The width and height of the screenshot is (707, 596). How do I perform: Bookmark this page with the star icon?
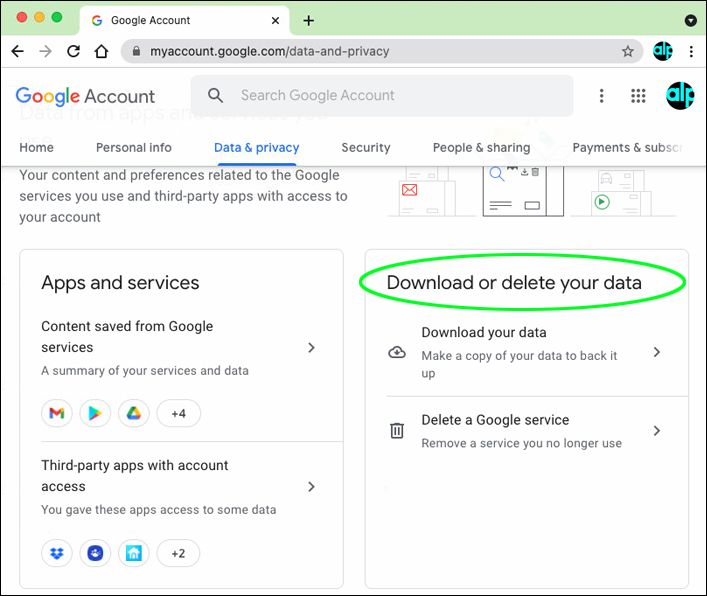click(628, 51)
